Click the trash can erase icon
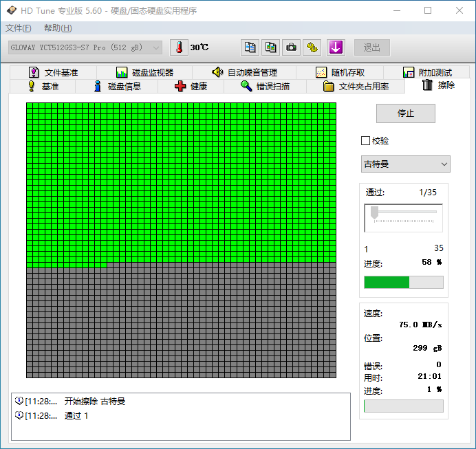 (427, 85)
